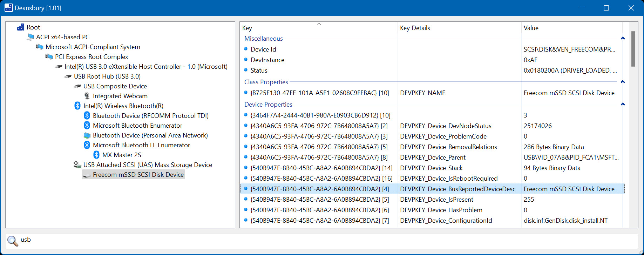This screenshot has height=255, width=644.
Task: Select the DEVPKEY_Device_Parent property row
Action: coord(433,157)
